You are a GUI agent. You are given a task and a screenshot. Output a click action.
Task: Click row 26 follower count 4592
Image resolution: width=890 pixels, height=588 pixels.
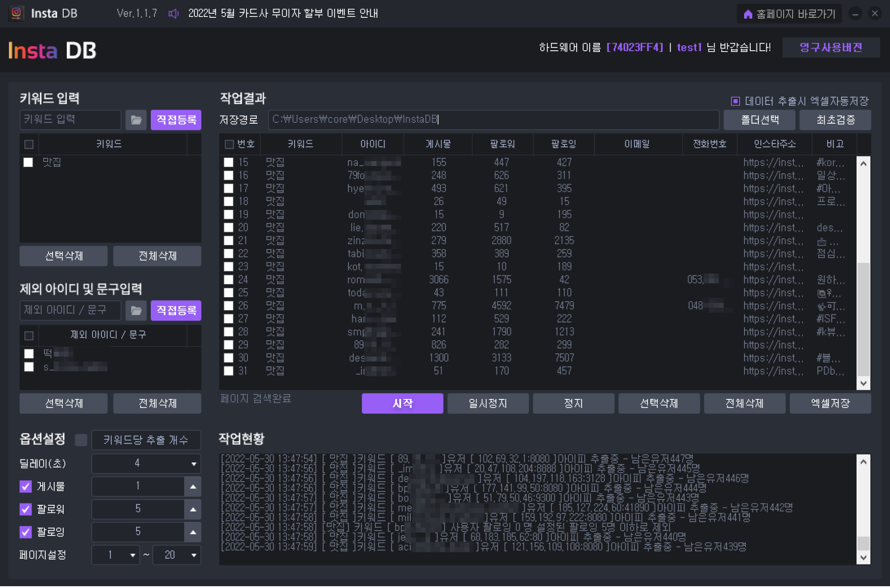pos(502,306)
